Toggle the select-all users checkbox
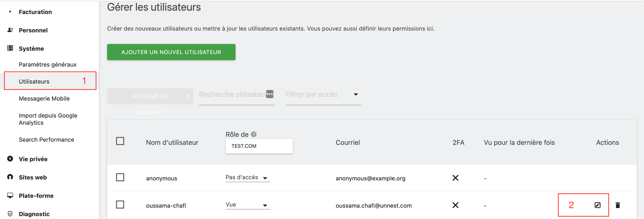The image size is (644, 219). tap(120, 141)
